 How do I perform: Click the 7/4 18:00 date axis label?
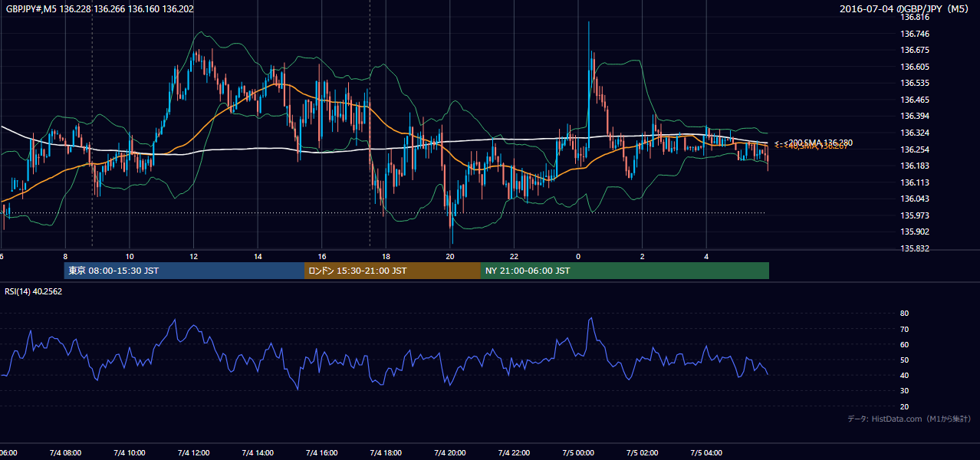386,452
